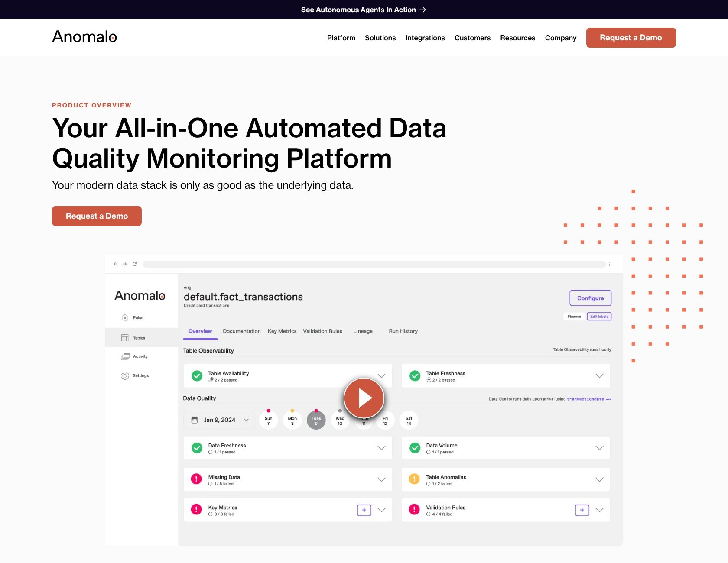Open the Settings gear icon
Screen dimensions: 728x563
125,375
